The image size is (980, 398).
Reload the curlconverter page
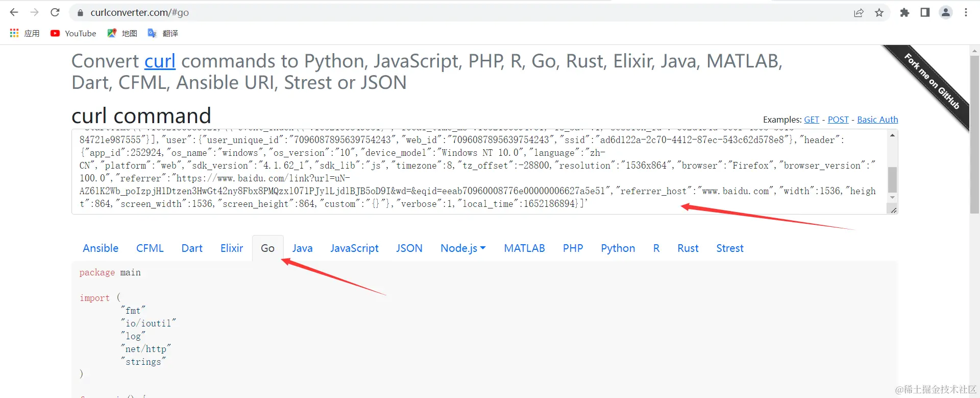[x=55, y=12]
